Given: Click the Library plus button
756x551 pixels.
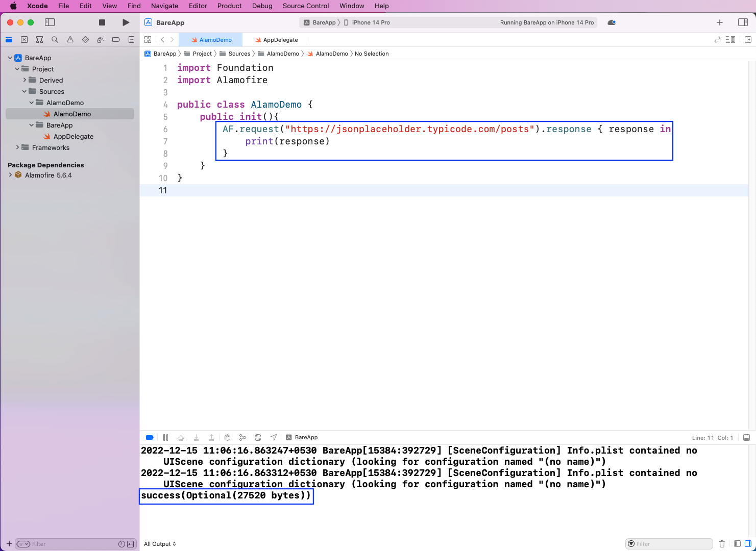Looking at the screenshot, I should pos(720,22).
